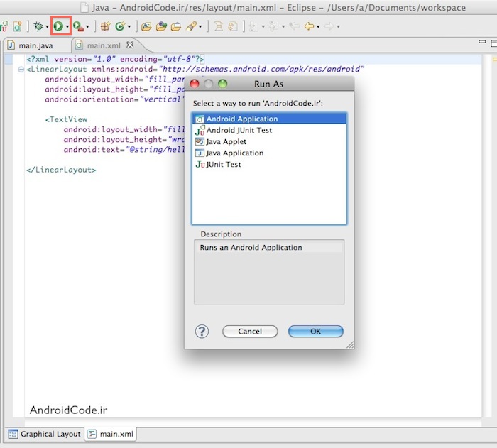The image size is (497, 448).
Task: Open the Run button dropdown arrow
Action: [x=67, y=27]
